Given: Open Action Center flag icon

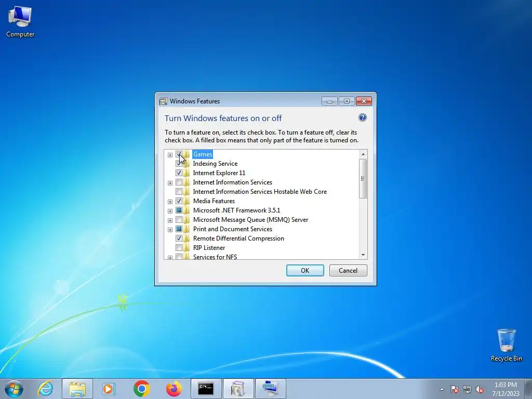Looking at the screenshot, I should tap(454, 389).
